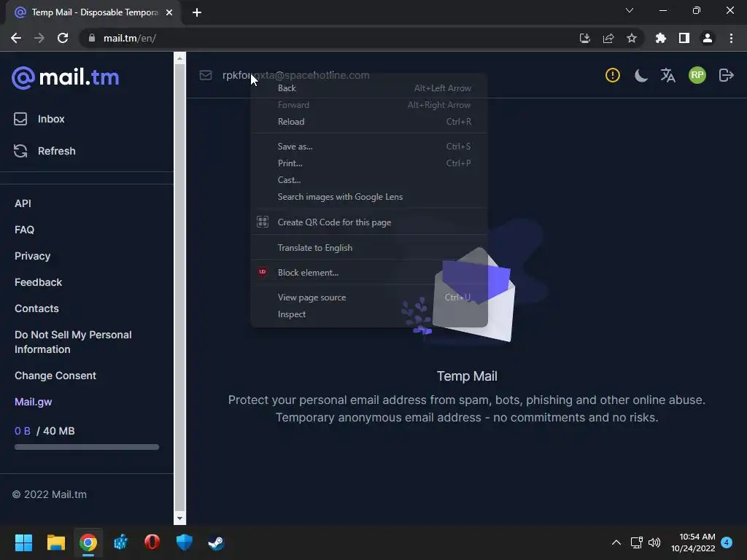Choose Block element... uBlock entry
Screen dimensions: 747x560
coord(369,273)
